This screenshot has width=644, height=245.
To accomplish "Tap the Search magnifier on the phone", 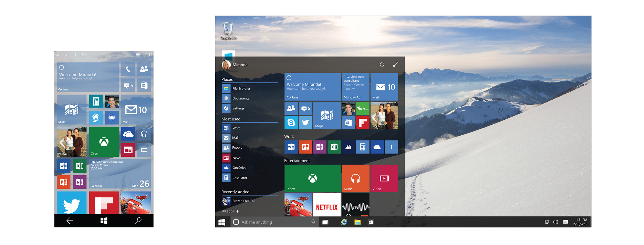I will tap(138, 220).
